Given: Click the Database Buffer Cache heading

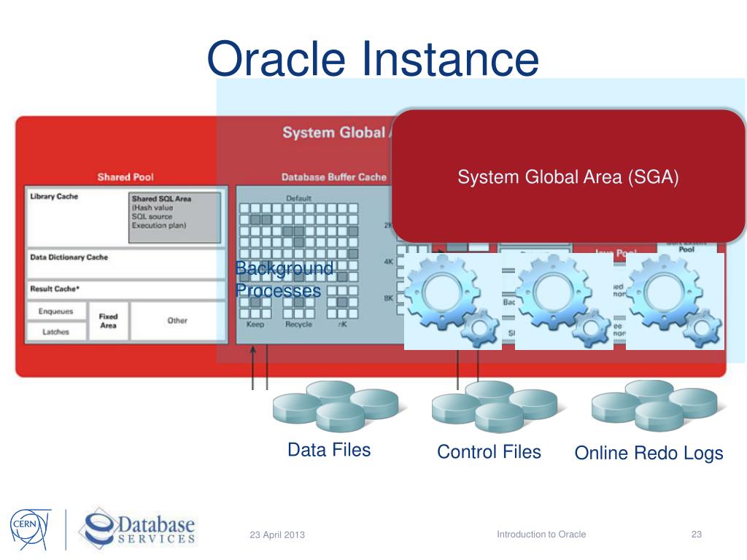Looking at the screenshot, I should click(x=333, y=177).
